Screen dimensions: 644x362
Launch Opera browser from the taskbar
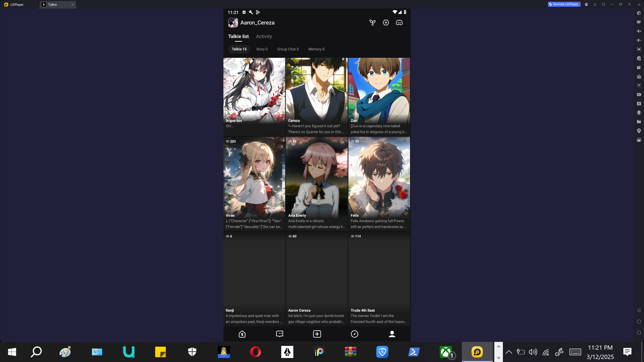click(255, 352)
